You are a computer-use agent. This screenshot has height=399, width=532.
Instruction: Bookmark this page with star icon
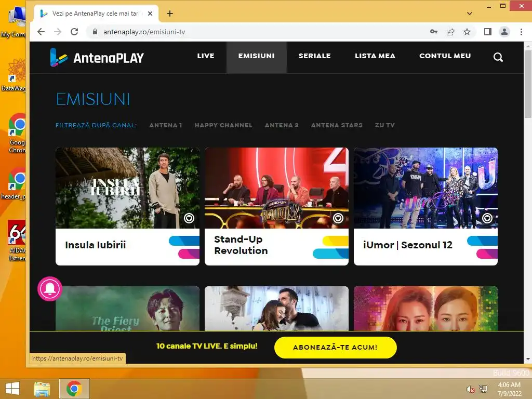pos(467,32)
